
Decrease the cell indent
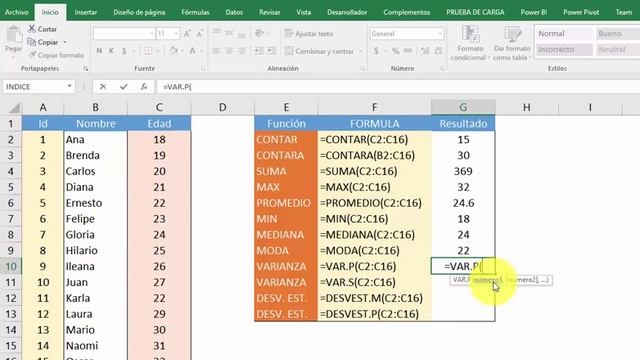click(x=259, y=51)
